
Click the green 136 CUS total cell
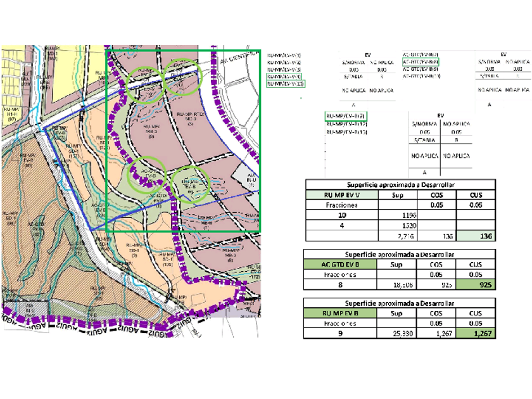[x=476, y=236]
